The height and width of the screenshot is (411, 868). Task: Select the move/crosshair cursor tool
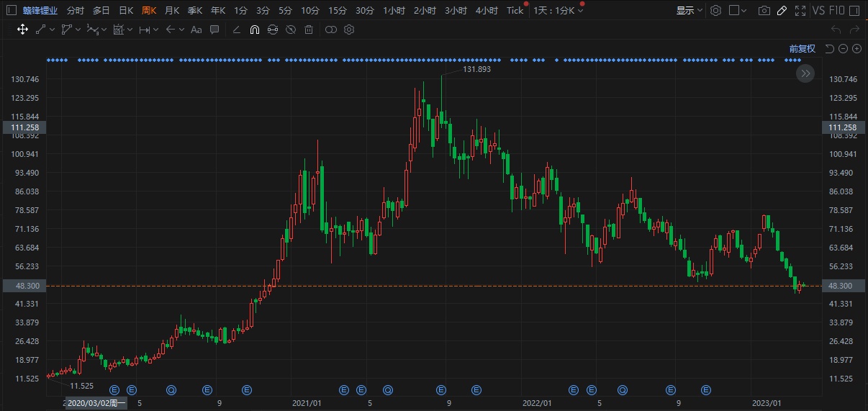coord(22,30)
